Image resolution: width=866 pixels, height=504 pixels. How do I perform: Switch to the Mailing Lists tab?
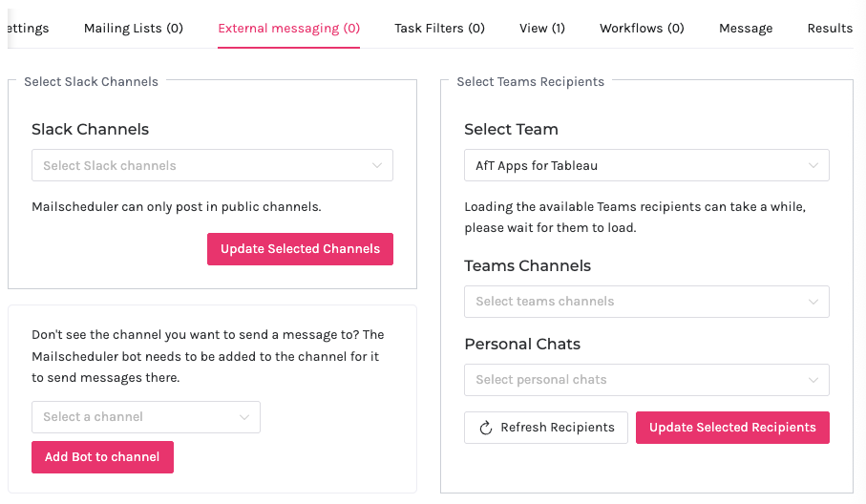(x=134, y=29)
